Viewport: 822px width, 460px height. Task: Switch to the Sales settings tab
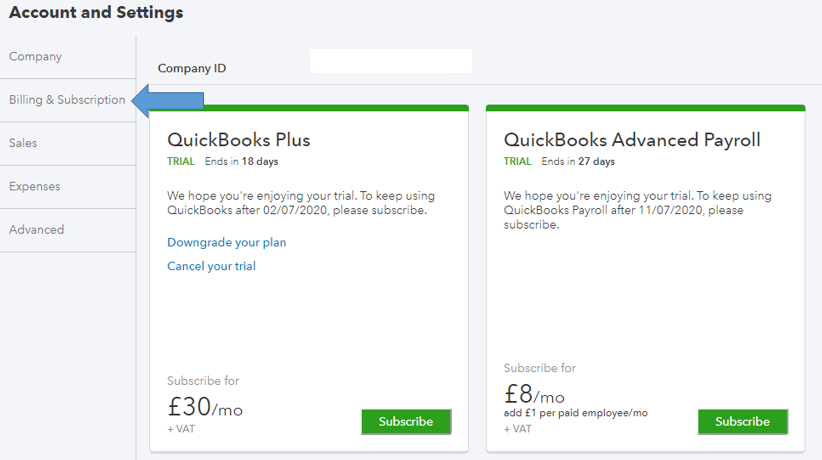pyautogui.click(x=23, y=143)
